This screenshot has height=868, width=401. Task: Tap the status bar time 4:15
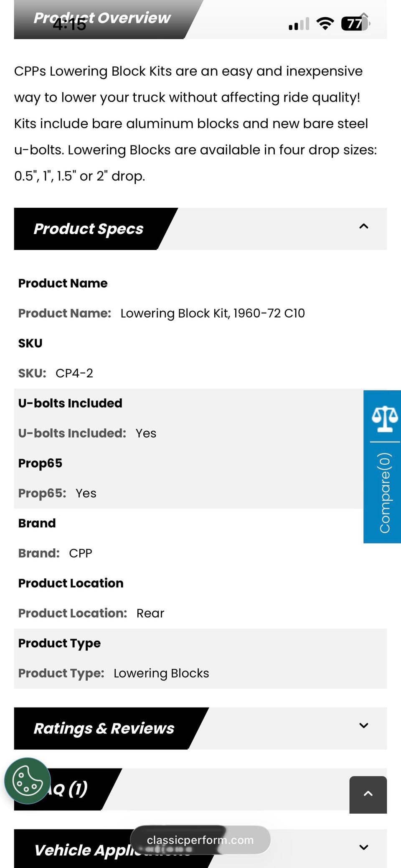[x=69, y=25]
